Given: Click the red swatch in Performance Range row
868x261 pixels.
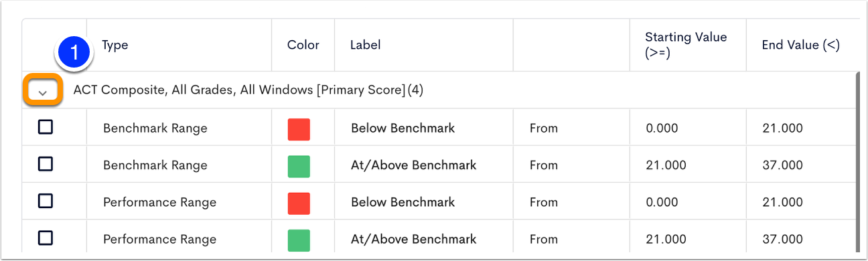Looking at the screenshot, I should [x=299, y=203].
